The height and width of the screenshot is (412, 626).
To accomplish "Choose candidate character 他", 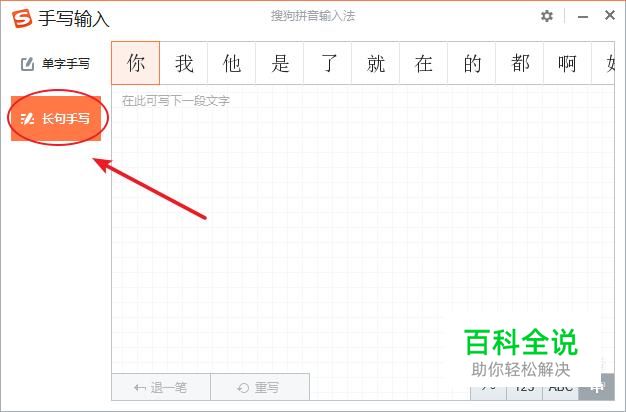I will click(232, 63).
